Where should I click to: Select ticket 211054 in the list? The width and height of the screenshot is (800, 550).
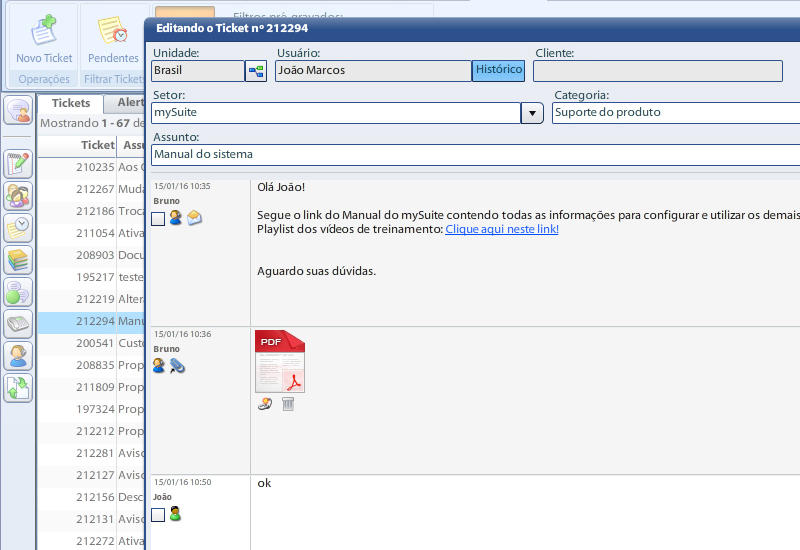(92, 233)
